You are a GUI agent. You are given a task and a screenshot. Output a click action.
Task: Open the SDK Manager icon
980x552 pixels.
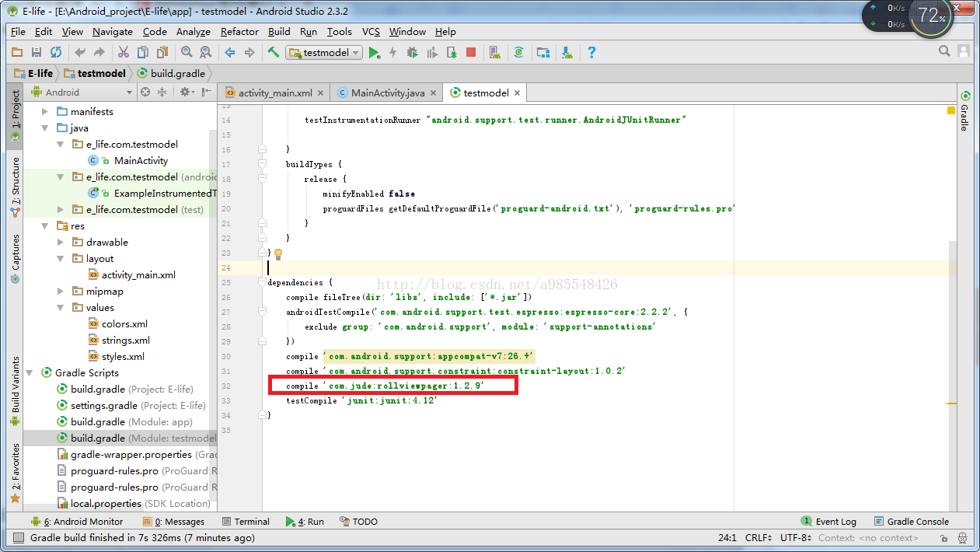[x=567, y=52]
